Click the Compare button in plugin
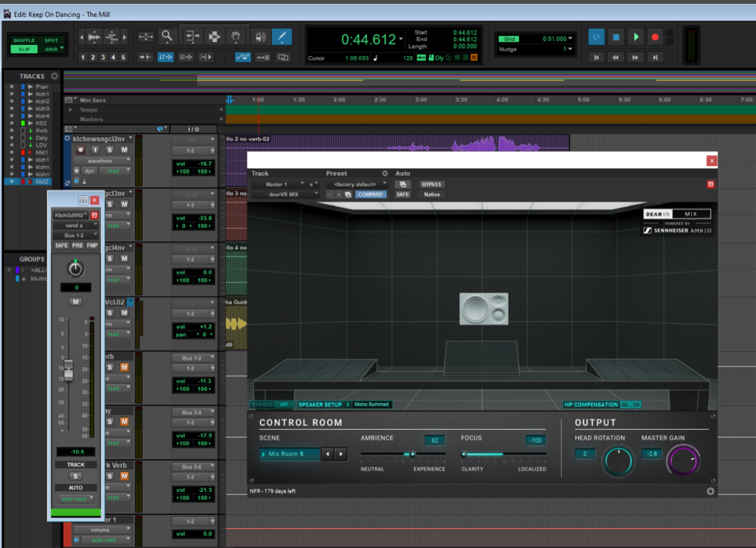Viewport: 756px width, 548px height. click(371, 194)
